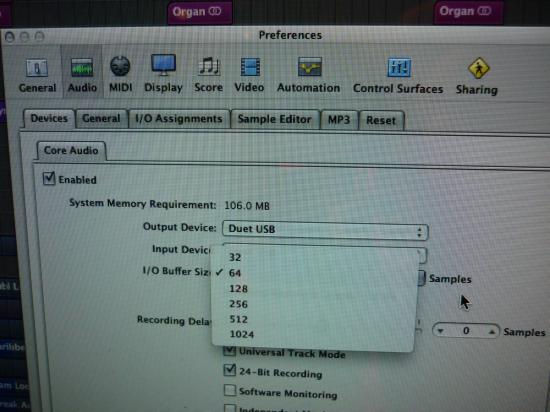Switch to Sample Editor tab
The width and height of the screenshot is (550, 412).
click(275, 120)
